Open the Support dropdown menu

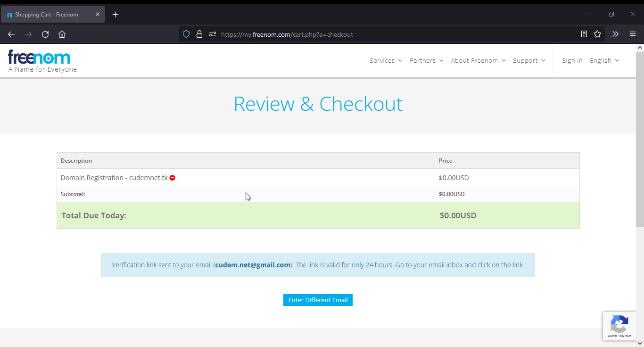point(529,60)
